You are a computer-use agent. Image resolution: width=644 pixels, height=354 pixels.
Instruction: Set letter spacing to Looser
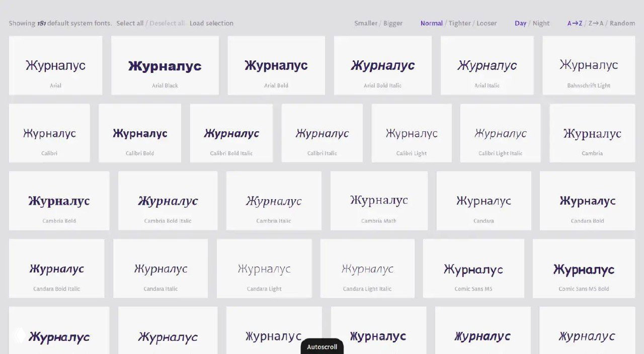(x=487, y=23)
